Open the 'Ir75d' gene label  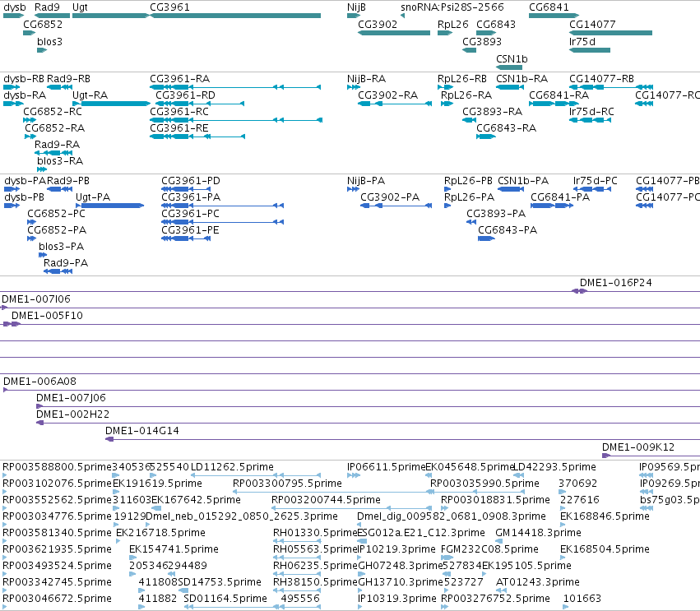coord(582,41)
